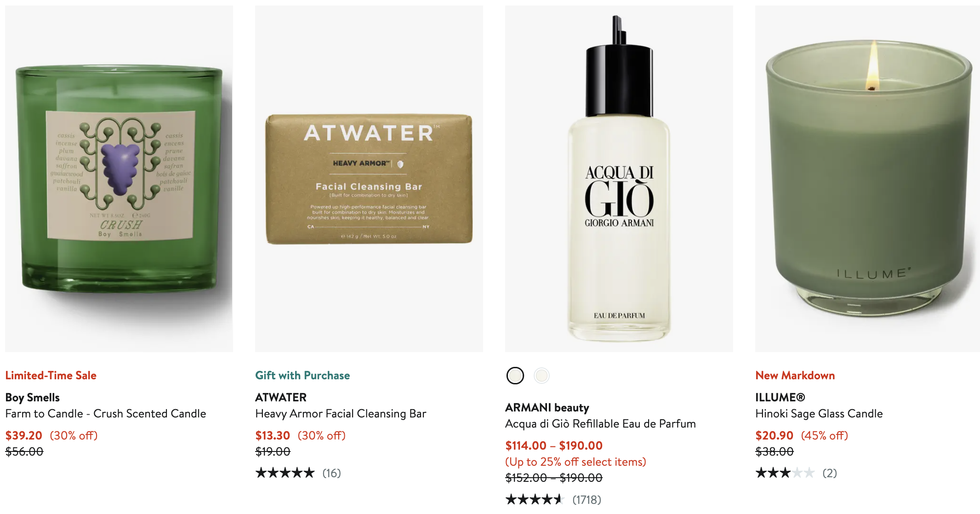View ATWATER star rating with 16 reviews
Viewport: 980px width, 514px height.
(298, 473)
